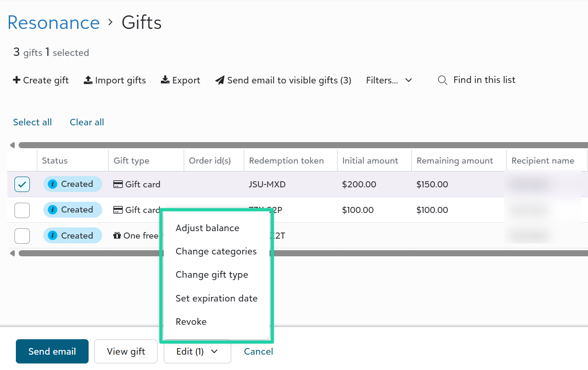The image size is (588, 370).
Task: Sort by the Remaining amount column header
Action: coord(455,161)
